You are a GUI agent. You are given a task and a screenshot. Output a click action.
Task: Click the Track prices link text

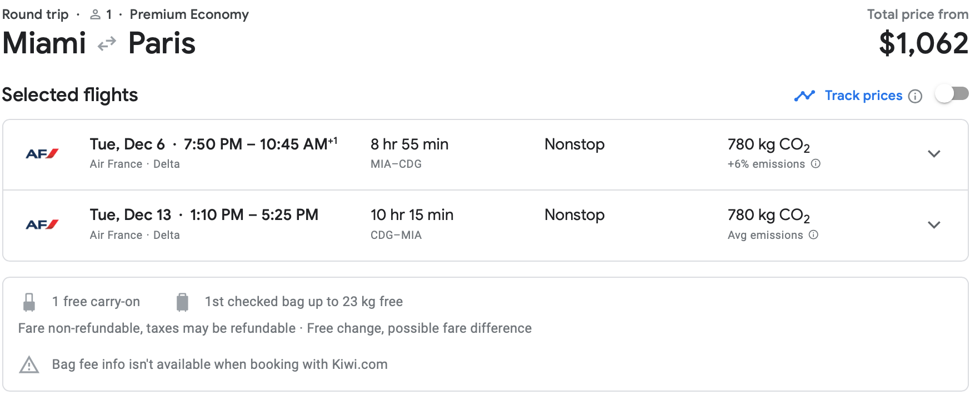pos(863,96)
